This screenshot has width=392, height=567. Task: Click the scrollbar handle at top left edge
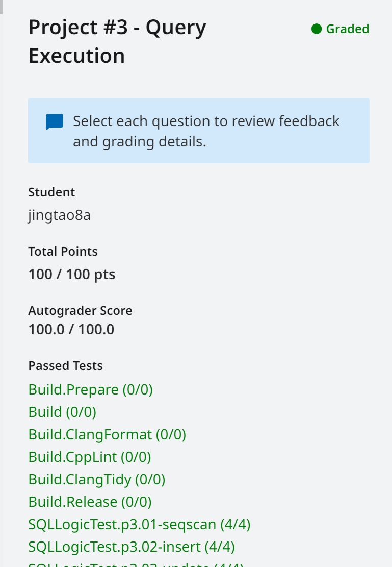2,7
